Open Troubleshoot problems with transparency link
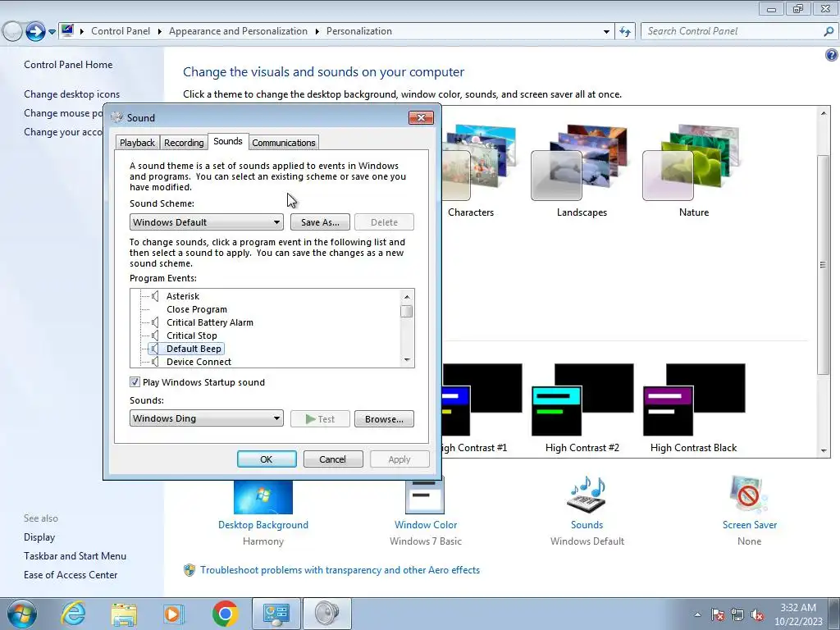 (x=340, y=570)
